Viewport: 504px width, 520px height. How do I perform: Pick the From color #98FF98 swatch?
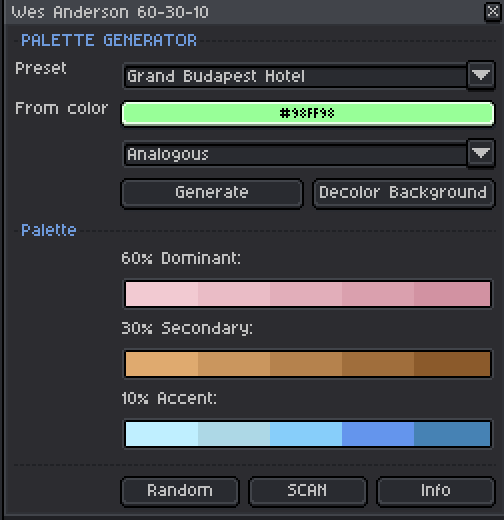click(308, 114)
